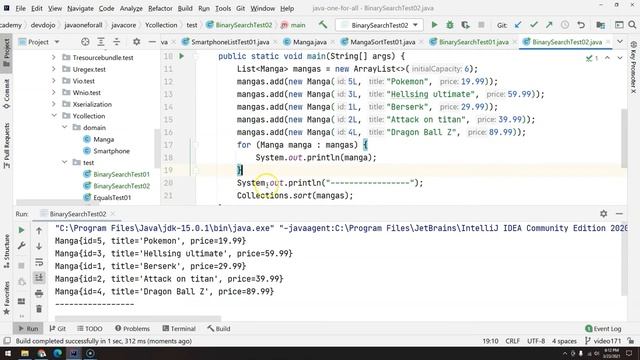This screenshot has height=360, width=640.
Task: Rollback changes with the undo icon
Action: tap(581, 25)
